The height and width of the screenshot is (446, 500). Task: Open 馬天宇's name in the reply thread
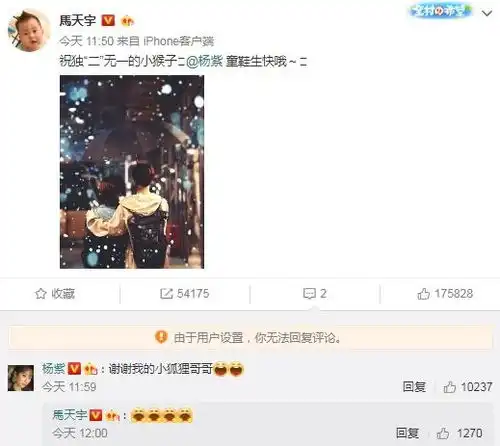tap(69, 415)
